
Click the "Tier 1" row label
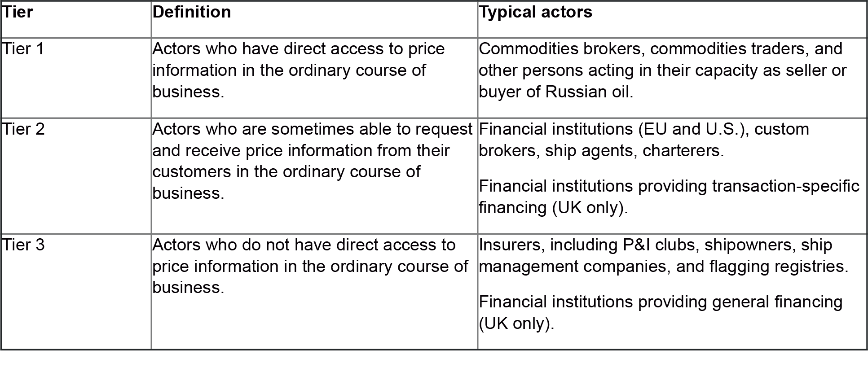coord(23,49)
